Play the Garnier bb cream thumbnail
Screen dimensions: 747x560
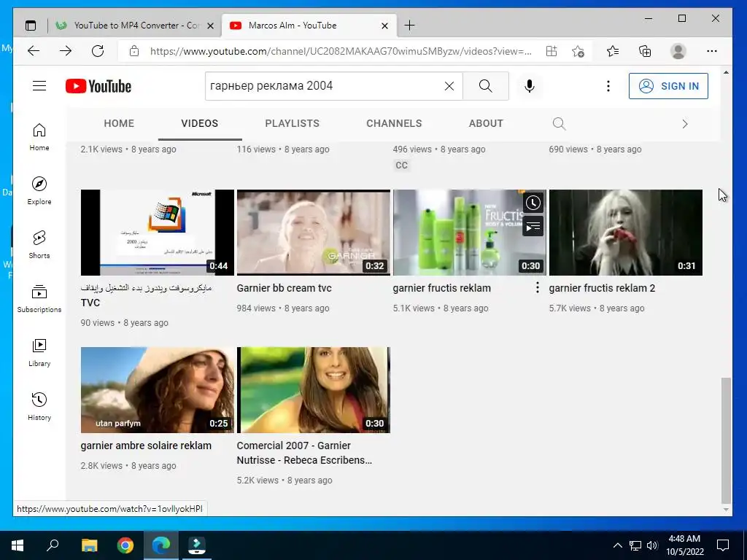click(x=314, y=233)
